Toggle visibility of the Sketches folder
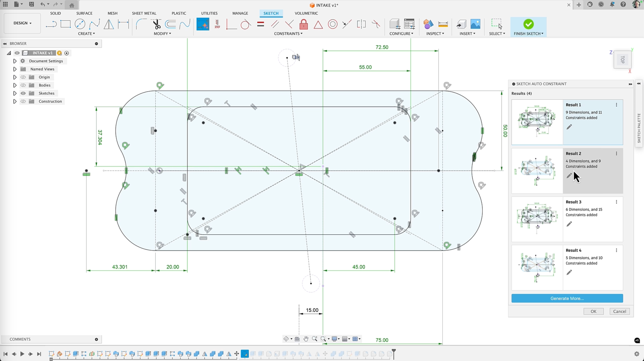Viewport: 644px width, 361px height. click(23, 93)
